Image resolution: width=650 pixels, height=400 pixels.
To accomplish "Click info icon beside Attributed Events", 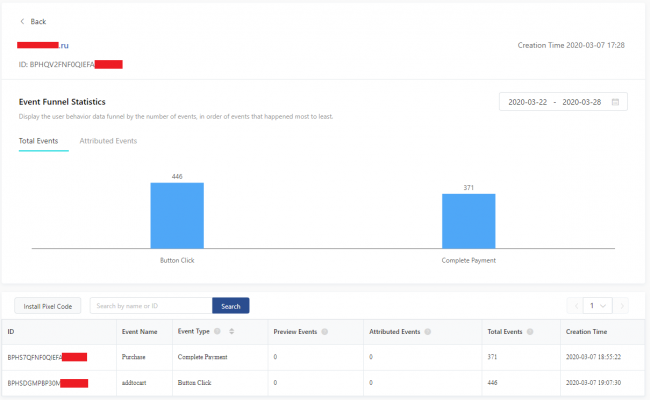I will pos(429,331).
